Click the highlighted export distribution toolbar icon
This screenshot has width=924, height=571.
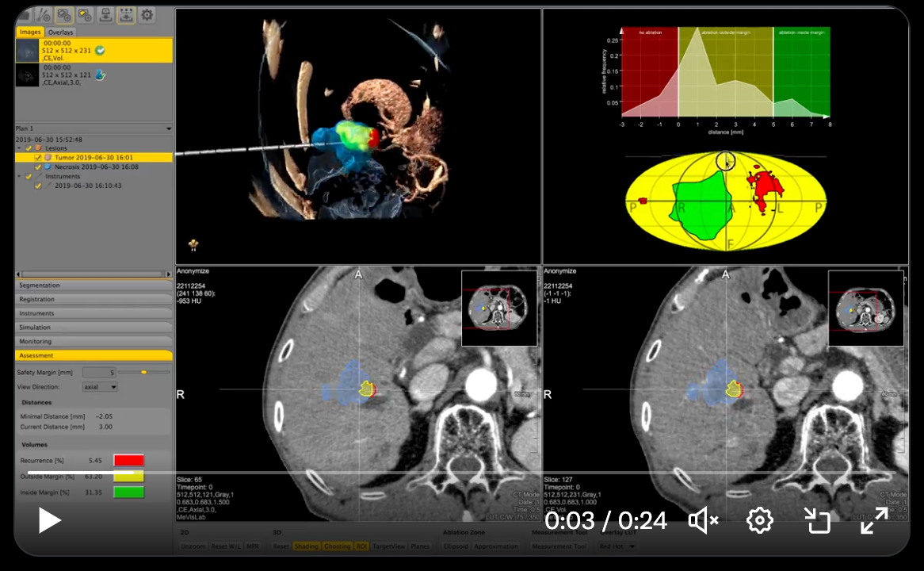pyautogui.click(x=126, y=15)
